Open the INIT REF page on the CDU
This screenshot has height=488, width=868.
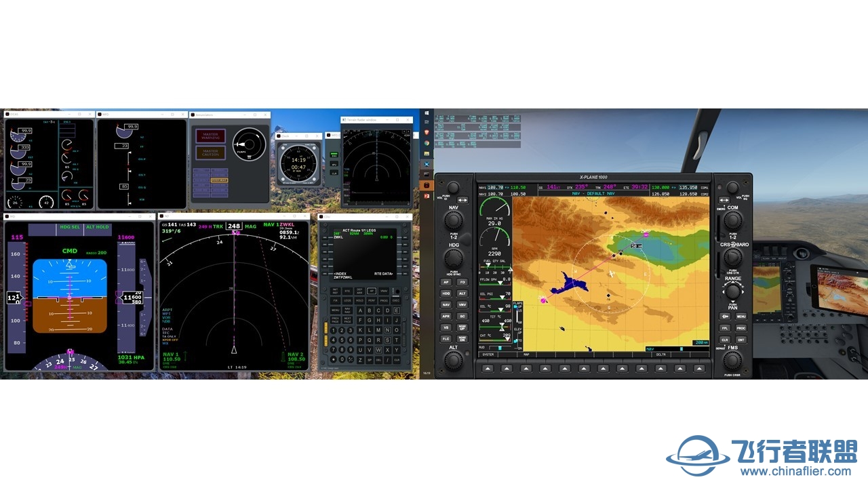coord(335,291)
